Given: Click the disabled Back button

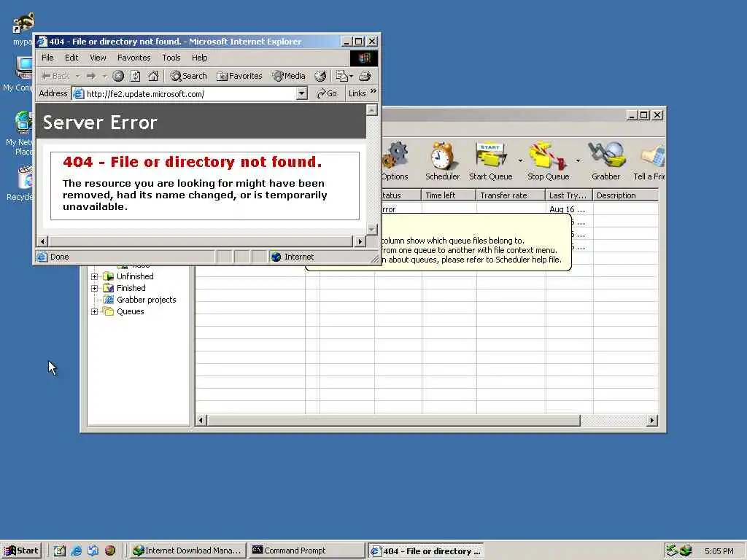Looking at the screenshot, I should [x=55, y=76].
